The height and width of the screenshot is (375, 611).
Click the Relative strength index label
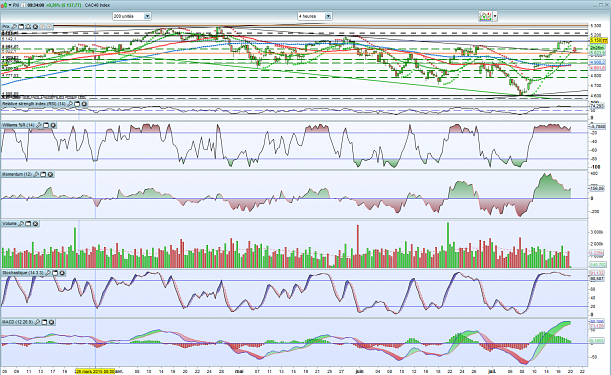point(34,104)
